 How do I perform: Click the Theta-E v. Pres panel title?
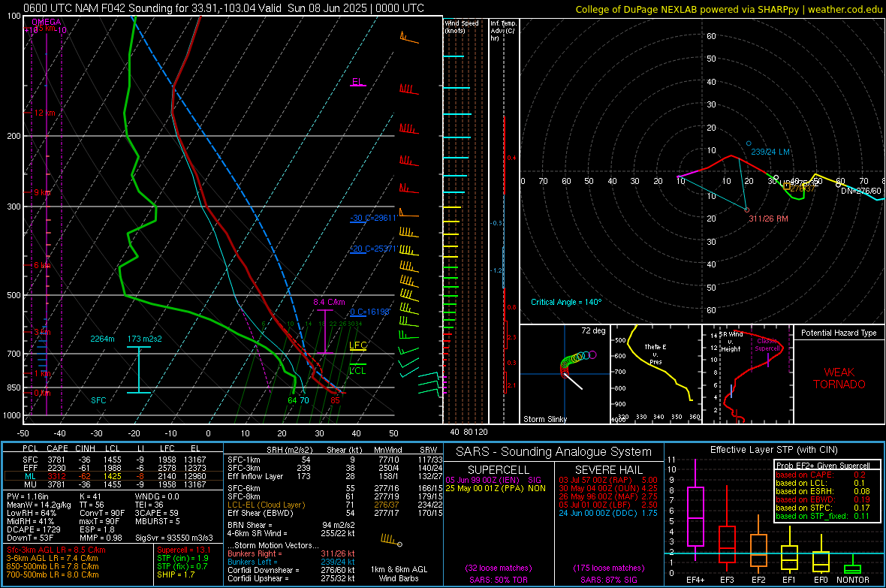[x=655, y=354]
